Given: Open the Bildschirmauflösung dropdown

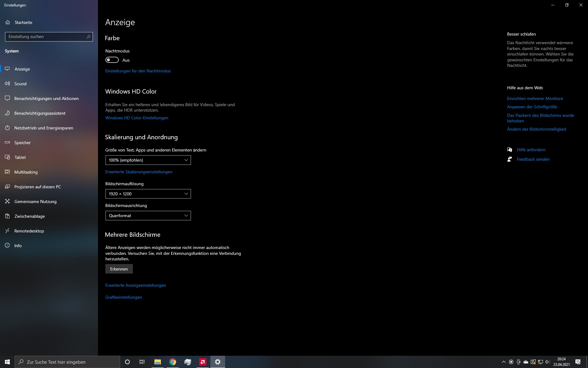Looking at the screenshot, I should pyautogui.click(x=148, y=194).
